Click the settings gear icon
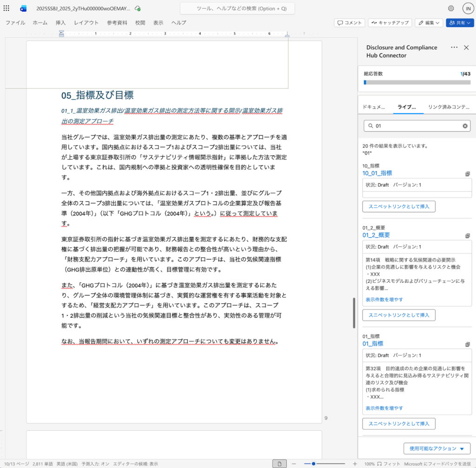This screenshot has width=476, height=468. (450, 8)
